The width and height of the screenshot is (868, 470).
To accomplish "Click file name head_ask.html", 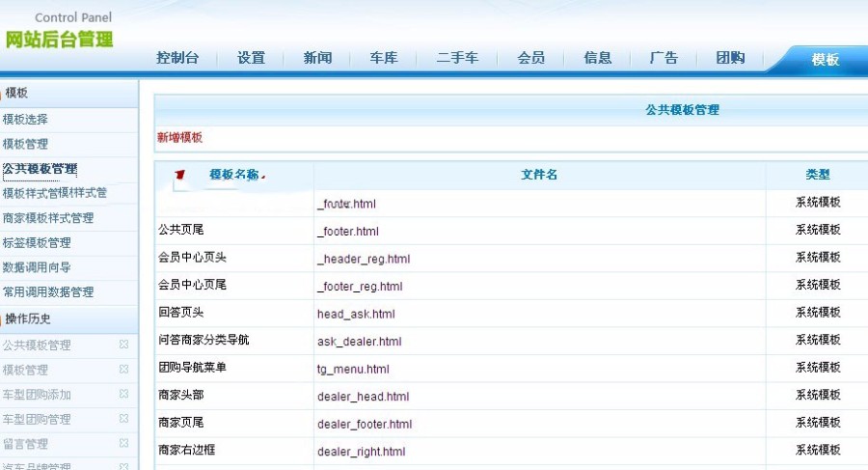I will [356, 314].
